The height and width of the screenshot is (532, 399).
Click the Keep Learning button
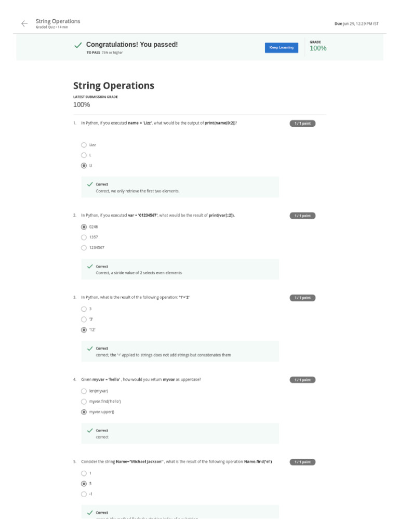point(281,47)
